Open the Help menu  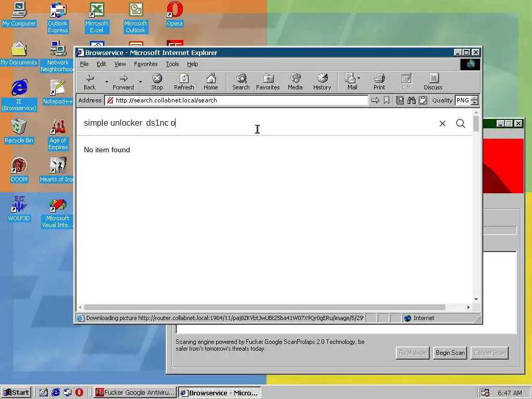pyautogui.click(x=192, y=64)
